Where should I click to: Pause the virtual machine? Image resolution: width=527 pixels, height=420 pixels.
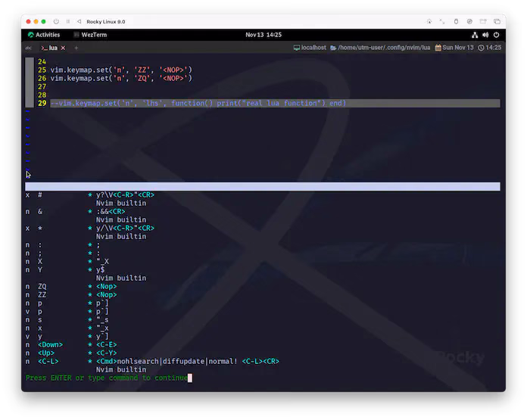point(68,21)
